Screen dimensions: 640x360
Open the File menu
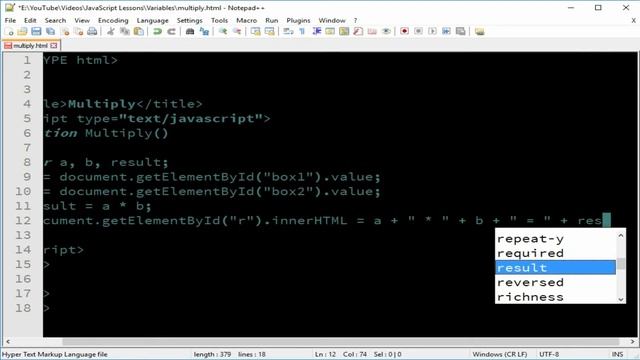(10, 20)
